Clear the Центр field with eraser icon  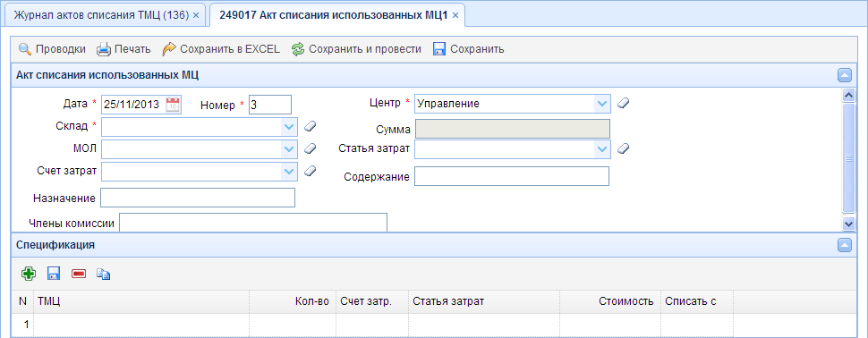point(624,103)
